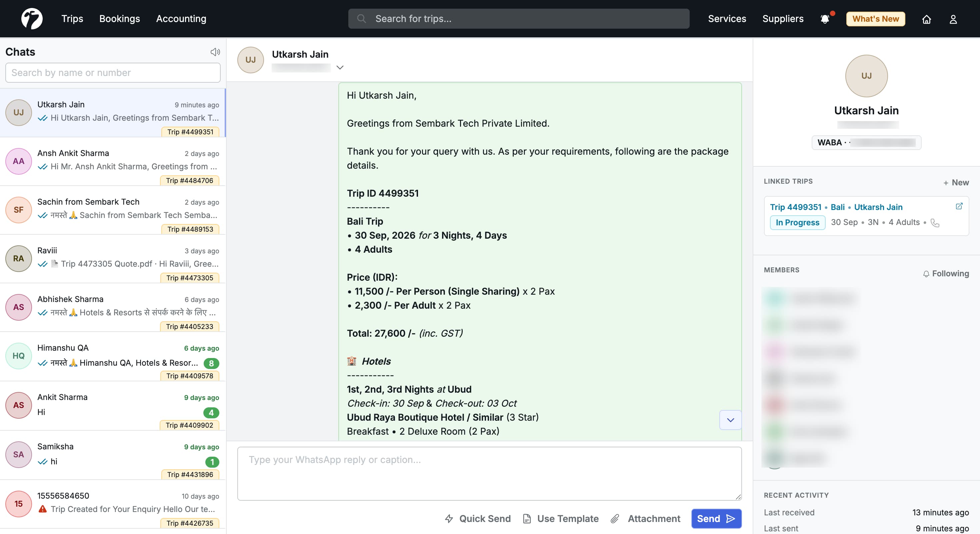Open the Abhishek Sharma chat
This screenshot has width=980, height=534.
pyautogui.click(x=113, y=307)
